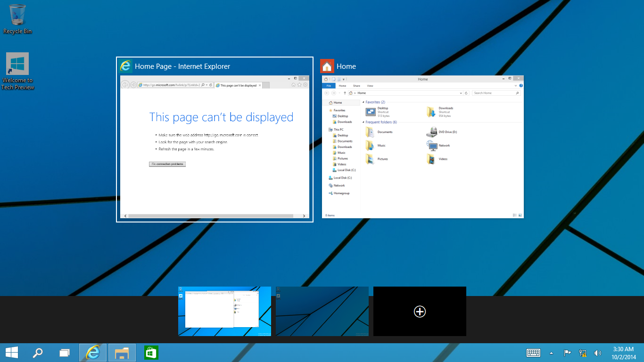Open the Recycle Bin desktop icon
The height and width of the screenshot is (362, 644).
[17, 19]
